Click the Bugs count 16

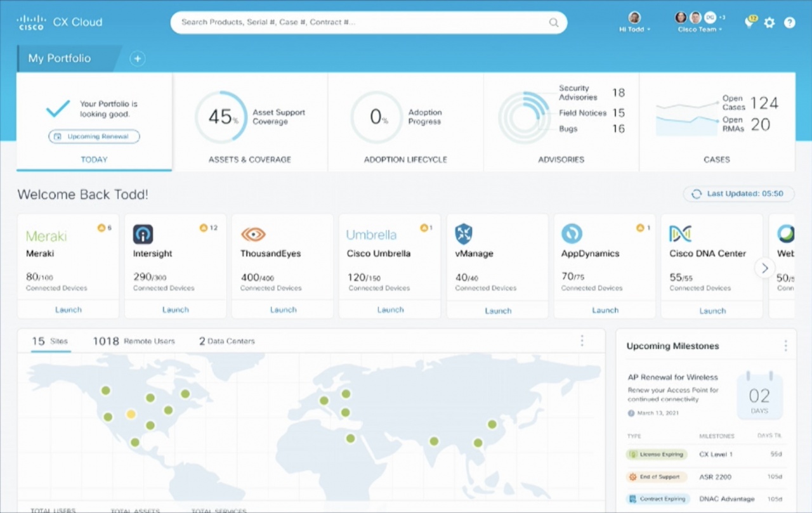click(x=619, y=129)
